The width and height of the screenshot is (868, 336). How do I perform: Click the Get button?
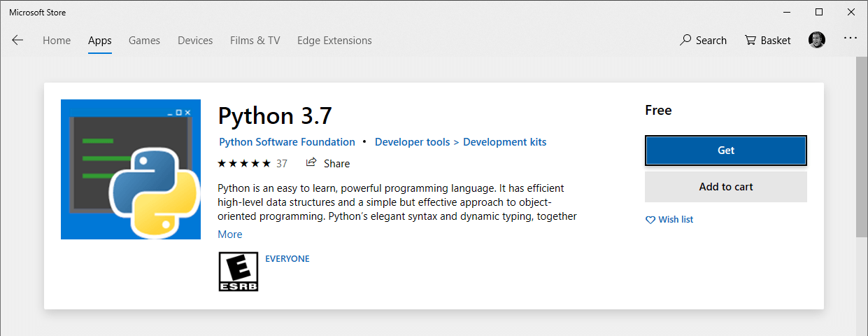click(726, 150)
